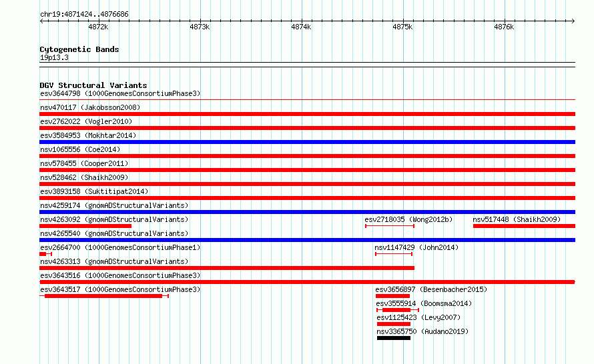Image resolution: width=594 pixels, height=364 pixels.
Task: Select the blue esv3584953 Mokhtar2014 bar
Action: click(307, 142)
